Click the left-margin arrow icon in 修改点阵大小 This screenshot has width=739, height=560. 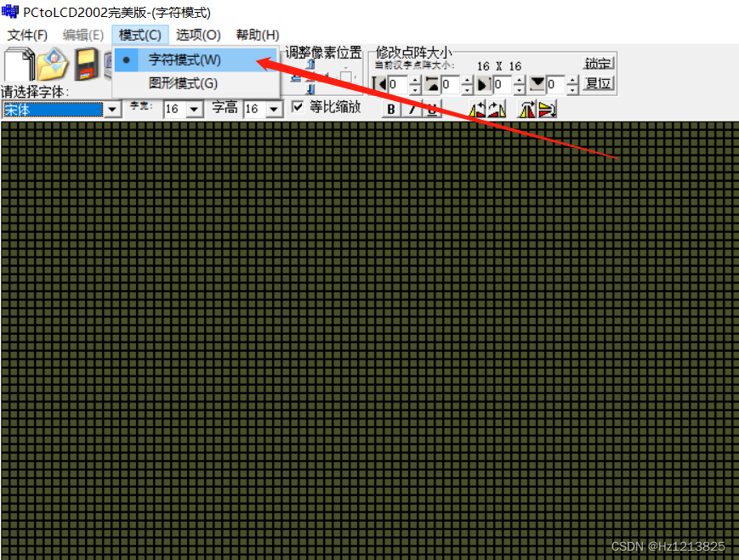point(379,85)
